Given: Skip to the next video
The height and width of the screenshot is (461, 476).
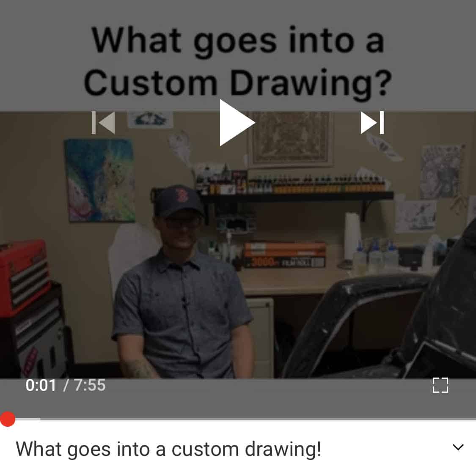Looking at the screenshot, I should click(372, 123).
